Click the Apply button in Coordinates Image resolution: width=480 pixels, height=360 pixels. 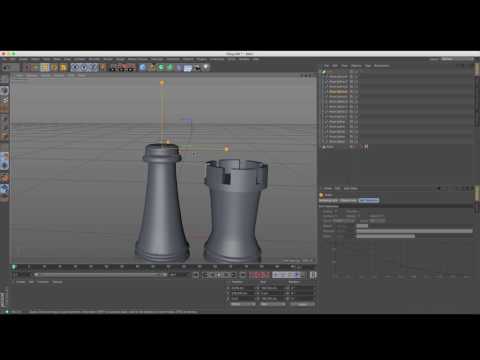[302, 304]
